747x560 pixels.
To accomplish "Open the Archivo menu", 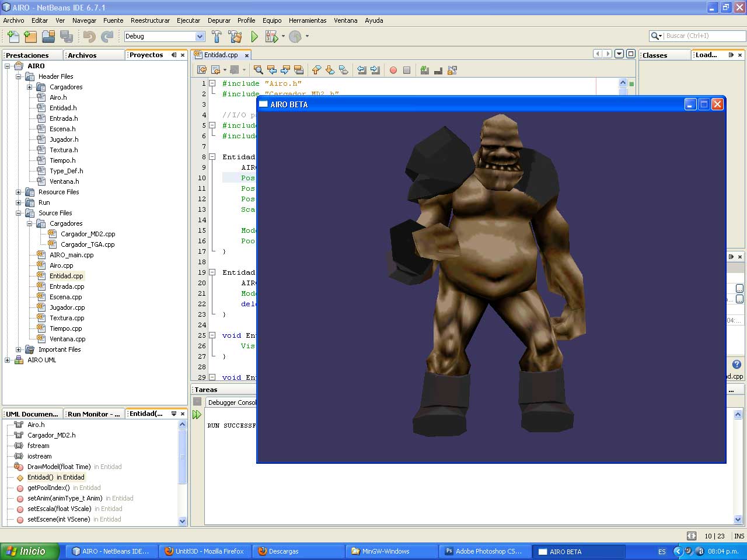I will 14,20.
